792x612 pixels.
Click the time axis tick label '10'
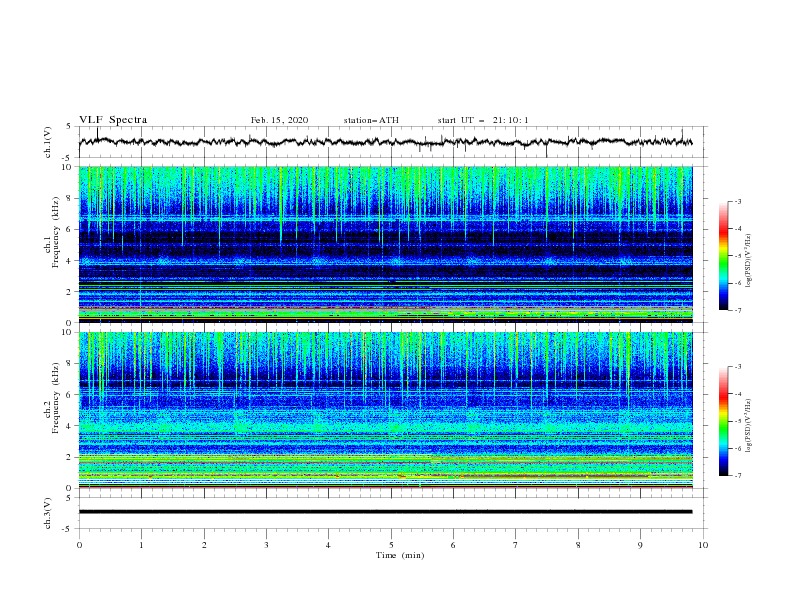(x=703, y=545)
